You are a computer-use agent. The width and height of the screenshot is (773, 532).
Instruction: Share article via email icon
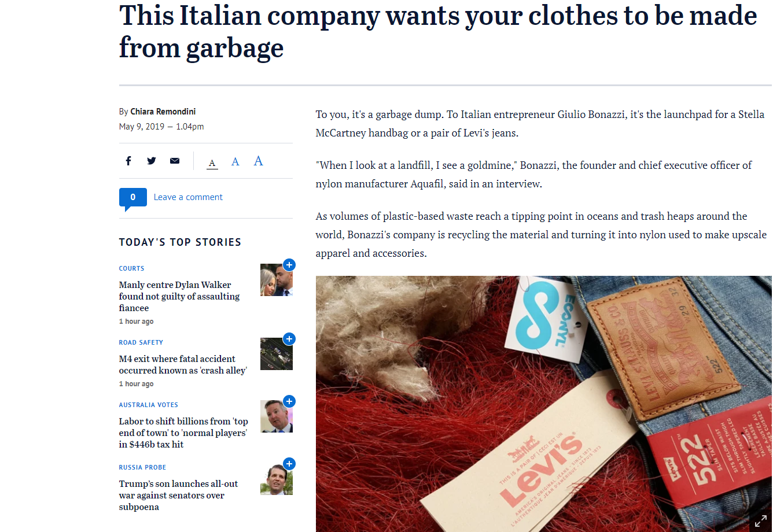[175, 161]
